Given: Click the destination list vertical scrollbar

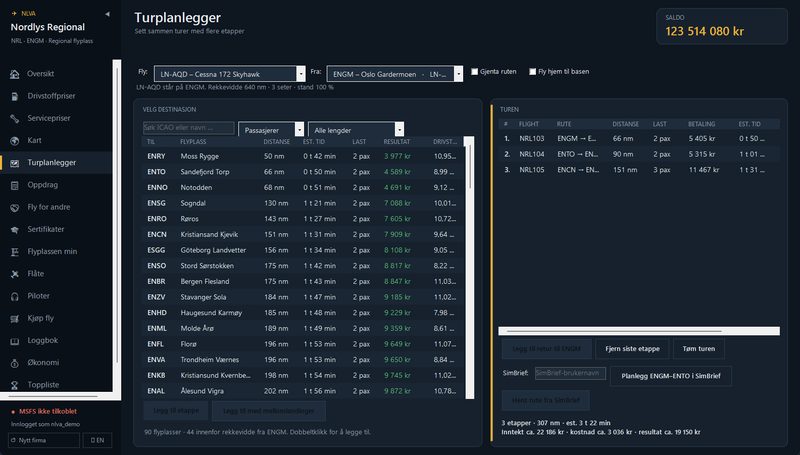Looking at the screenshot, I should tap(469, 267).
